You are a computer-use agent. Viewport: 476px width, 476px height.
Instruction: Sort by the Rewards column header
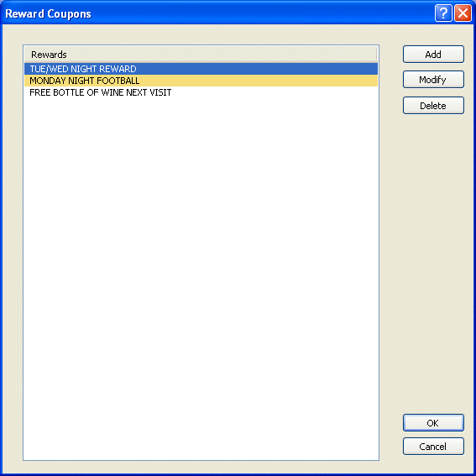click(201, 55)
